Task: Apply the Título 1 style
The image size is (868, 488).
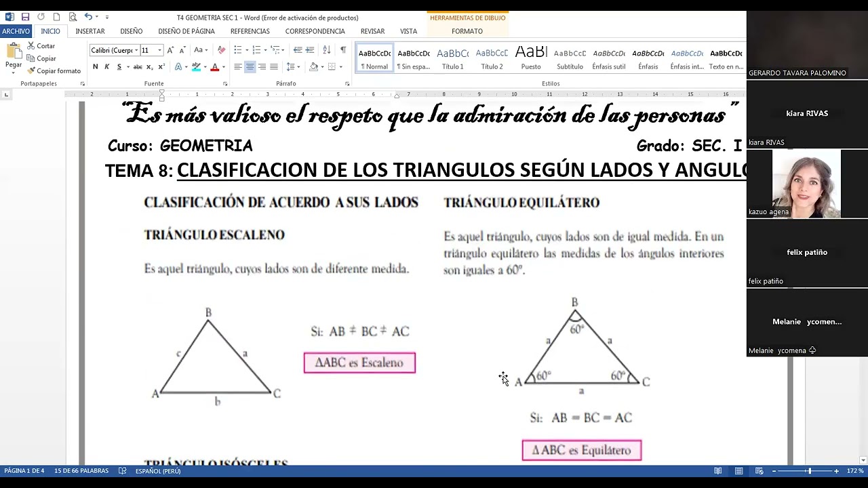Action: [453, 58]
